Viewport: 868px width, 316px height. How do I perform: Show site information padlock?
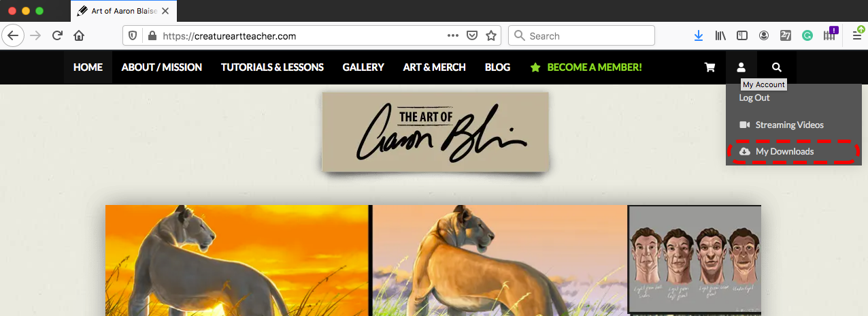tap(152, 36)
